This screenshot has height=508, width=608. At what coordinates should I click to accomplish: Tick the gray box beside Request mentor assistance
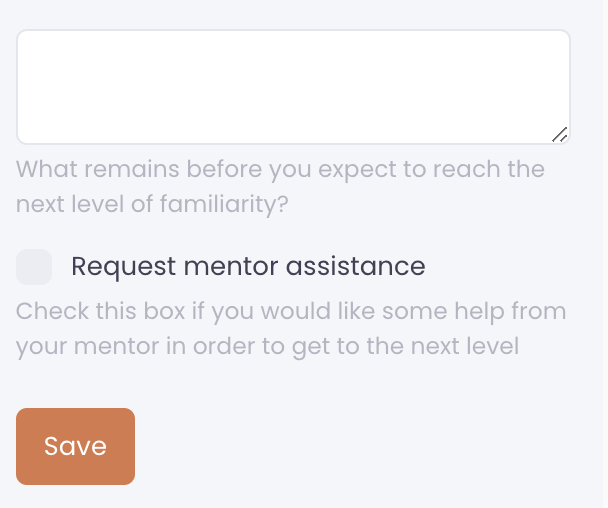[x=34, y=268]
